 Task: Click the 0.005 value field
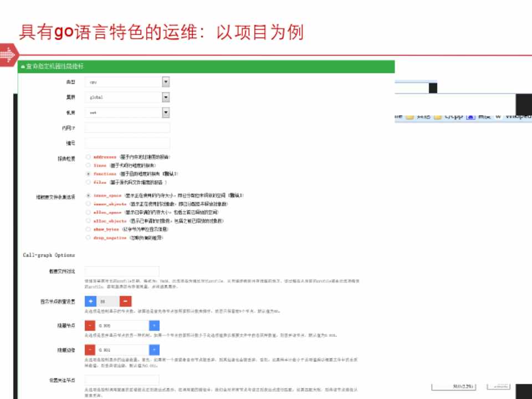(x=122, y=326)
